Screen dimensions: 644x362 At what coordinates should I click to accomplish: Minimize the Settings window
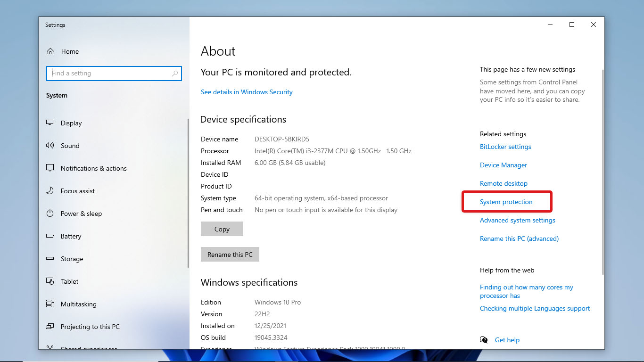coord(550,25)
